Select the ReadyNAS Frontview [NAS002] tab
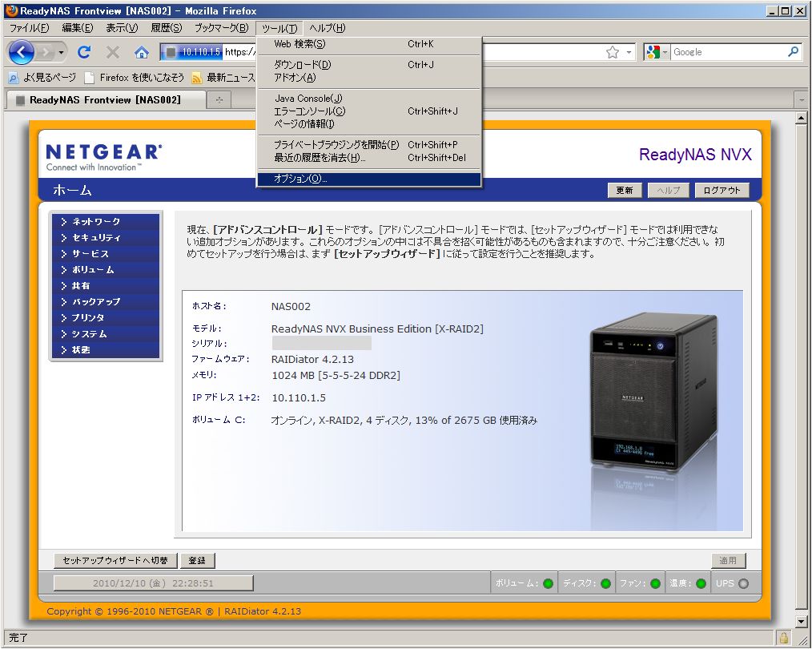812x649 pixels. click(x=106, y=99)
